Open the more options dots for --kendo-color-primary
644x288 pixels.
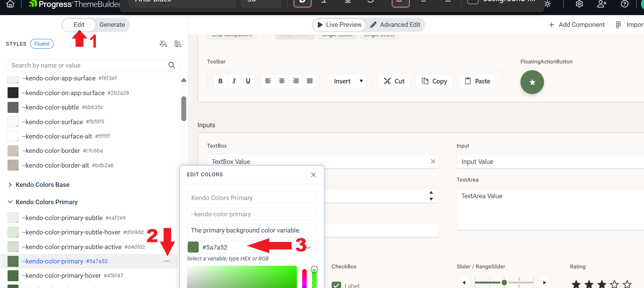tap(167, 261)
